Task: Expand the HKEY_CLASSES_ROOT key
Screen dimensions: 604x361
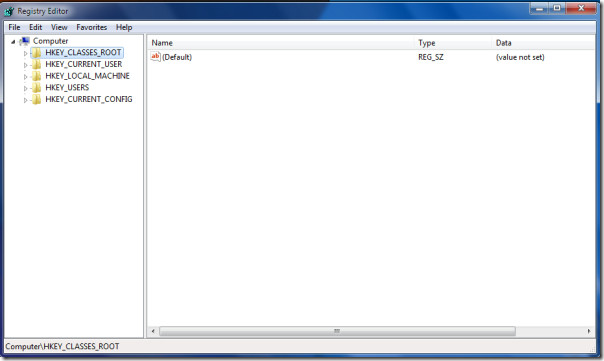Action: click(25, 53)
